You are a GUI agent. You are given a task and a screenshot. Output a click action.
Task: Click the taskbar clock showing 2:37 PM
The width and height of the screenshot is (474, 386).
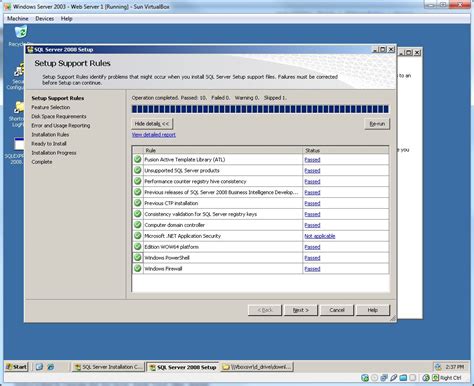point(454,367)
